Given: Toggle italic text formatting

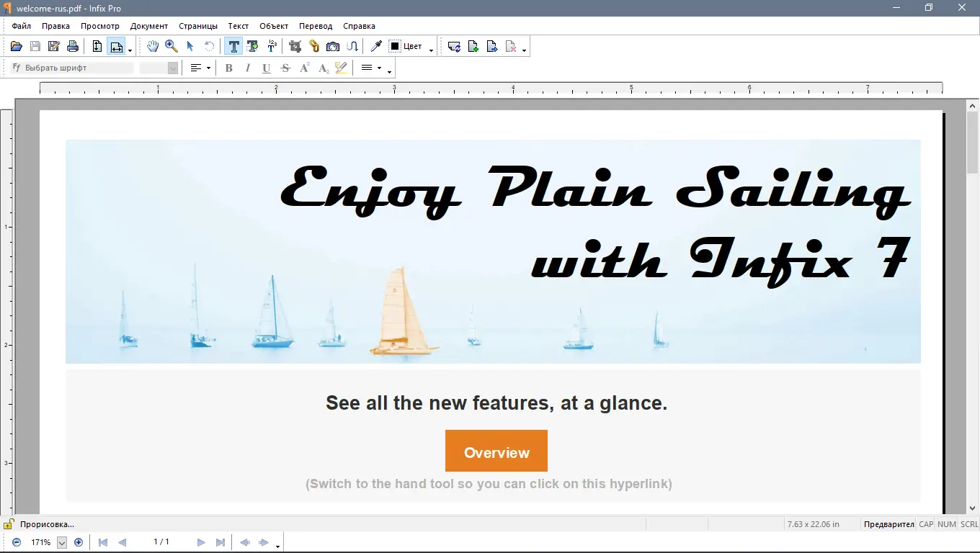Looking at the screenshot, I should click(x=247, y=68).
